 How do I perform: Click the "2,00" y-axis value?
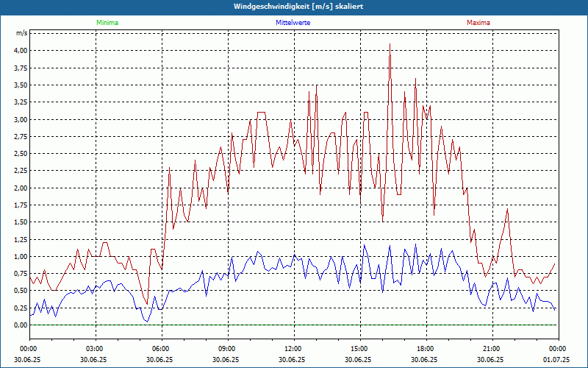tap(21, 188)
